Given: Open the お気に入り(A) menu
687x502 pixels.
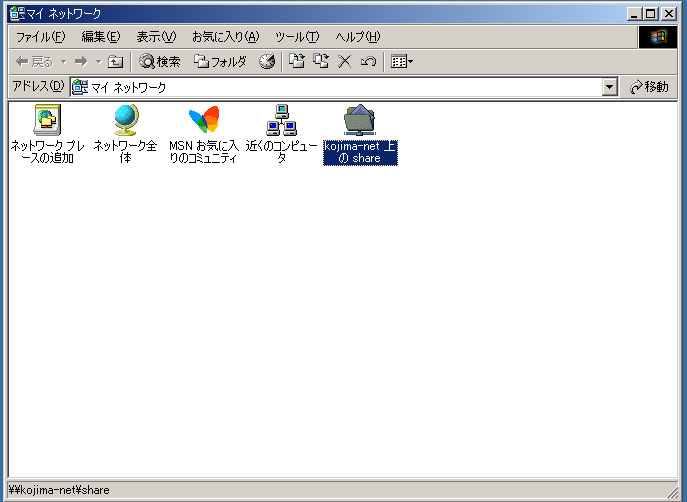Looking at the screenshot, I should tap(226, 37).
